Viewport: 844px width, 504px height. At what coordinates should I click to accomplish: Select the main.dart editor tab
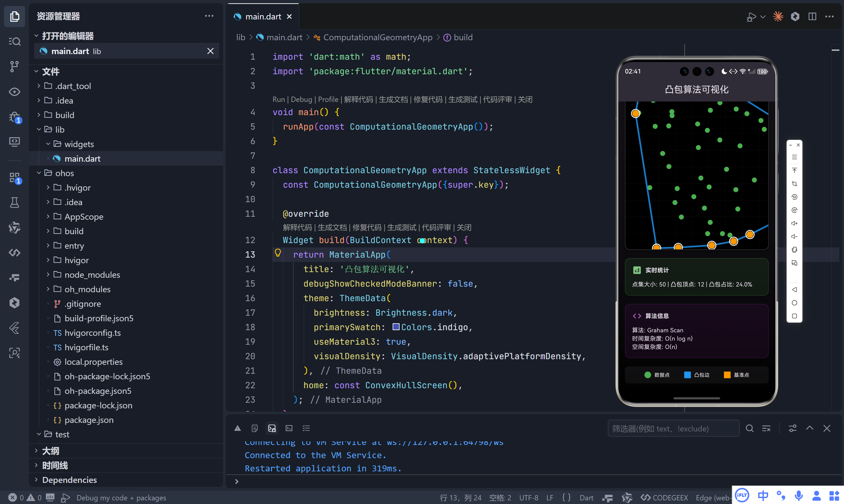[263, 16]
